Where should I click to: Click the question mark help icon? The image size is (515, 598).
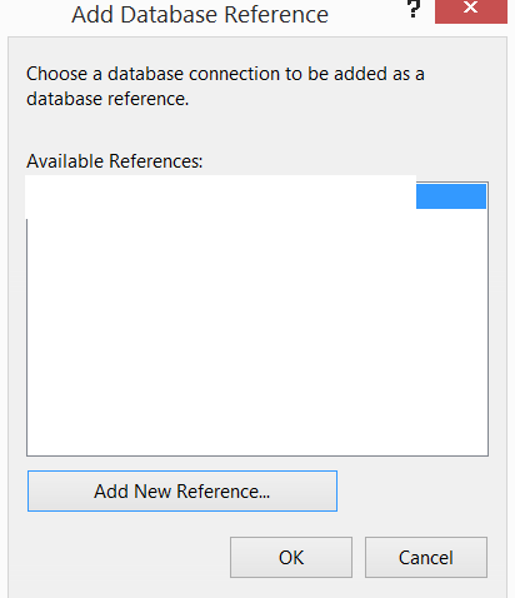click(x=414, y=9)
